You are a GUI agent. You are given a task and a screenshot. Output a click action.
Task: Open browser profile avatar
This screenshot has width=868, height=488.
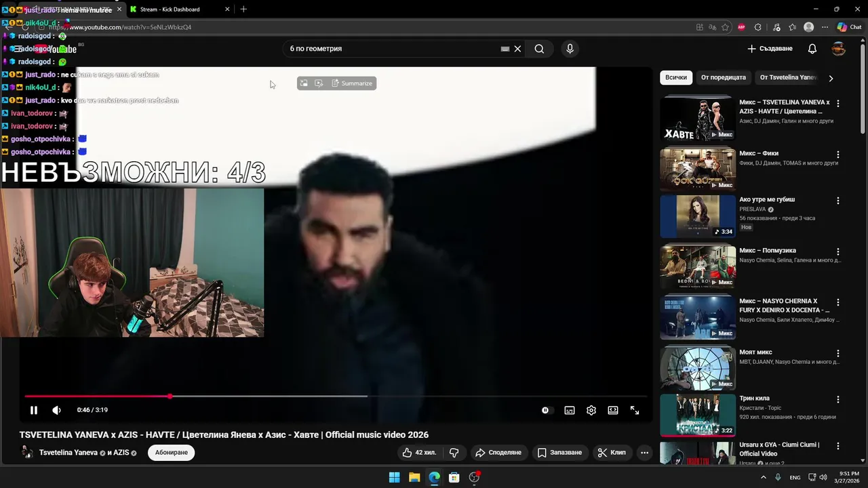[808, 27]
